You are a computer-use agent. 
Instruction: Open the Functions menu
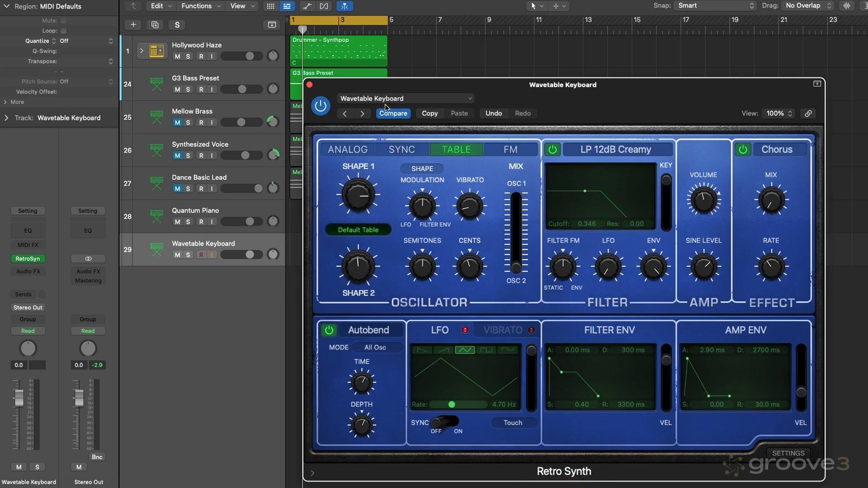pyautogui.click(x=200, y=6)
